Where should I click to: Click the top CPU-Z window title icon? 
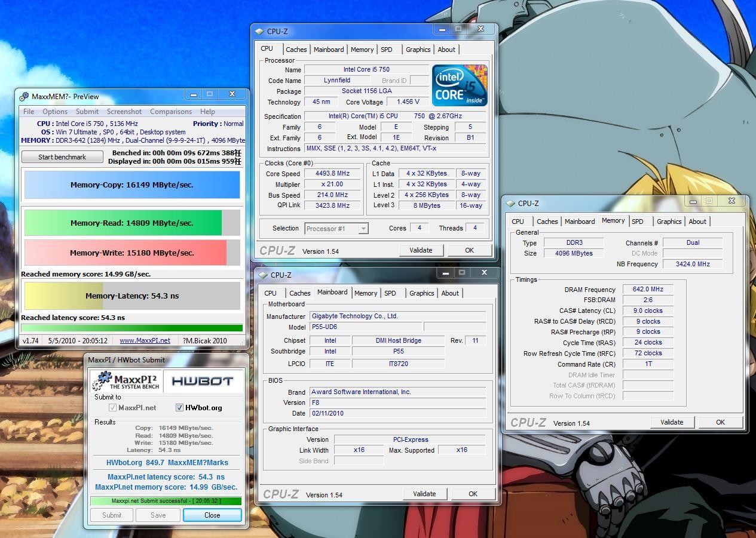[259, 32]
